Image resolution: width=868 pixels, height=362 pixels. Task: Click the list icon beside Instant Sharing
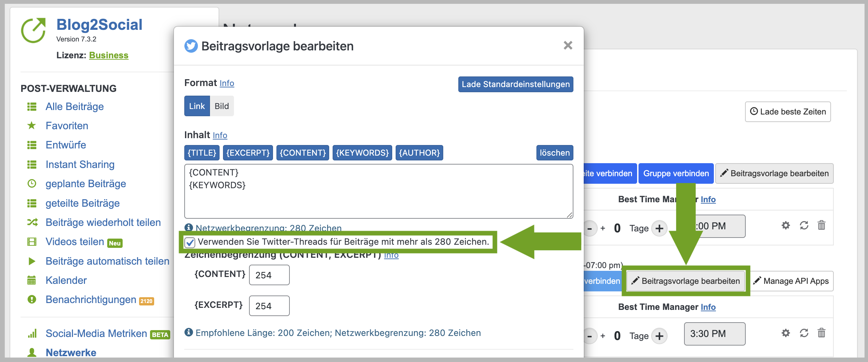32,165
